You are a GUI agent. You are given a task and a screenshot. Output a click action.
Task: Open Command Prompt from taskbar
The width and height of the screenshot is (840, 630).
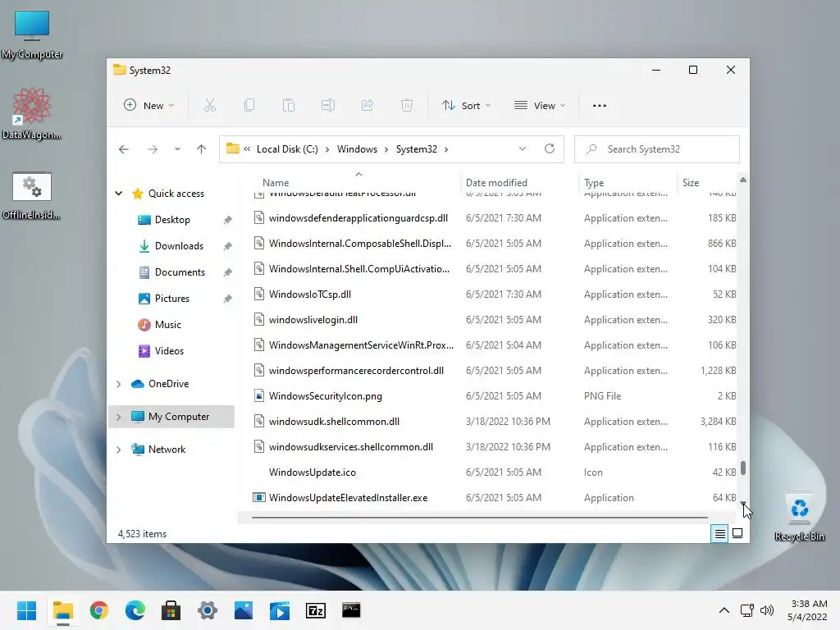(351, 609)
